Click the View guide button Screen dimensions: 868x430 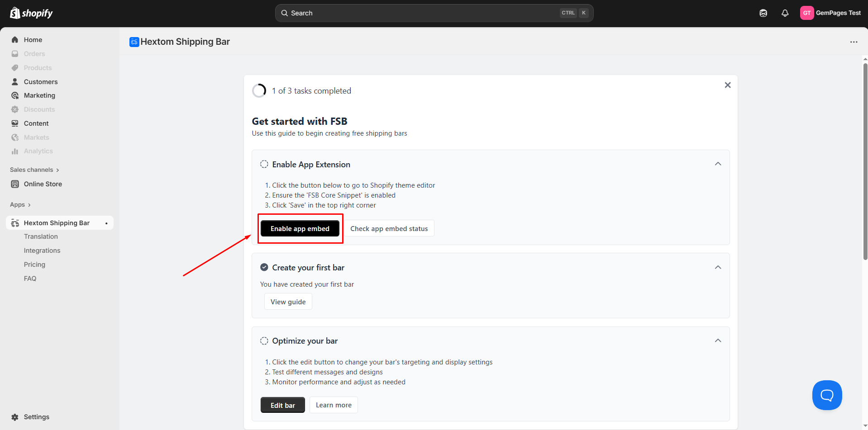click(x=288, y=302)
